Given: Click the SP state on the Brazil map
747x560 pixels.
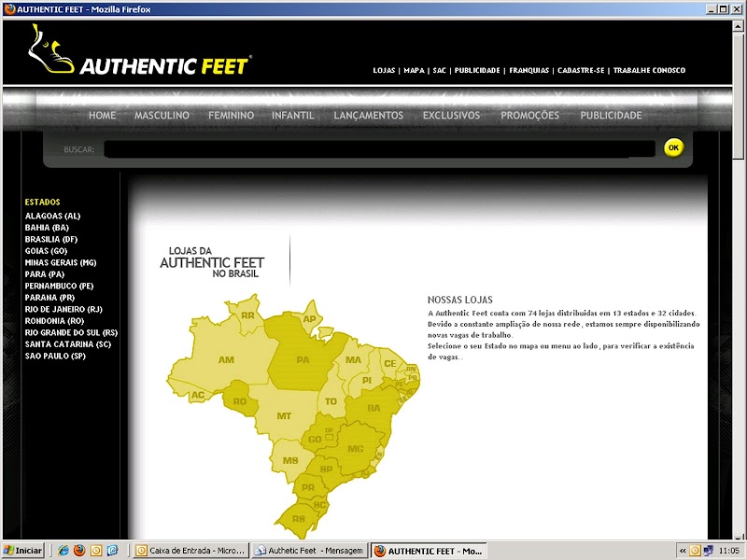Looking at the screenshot, I should 326,469.
